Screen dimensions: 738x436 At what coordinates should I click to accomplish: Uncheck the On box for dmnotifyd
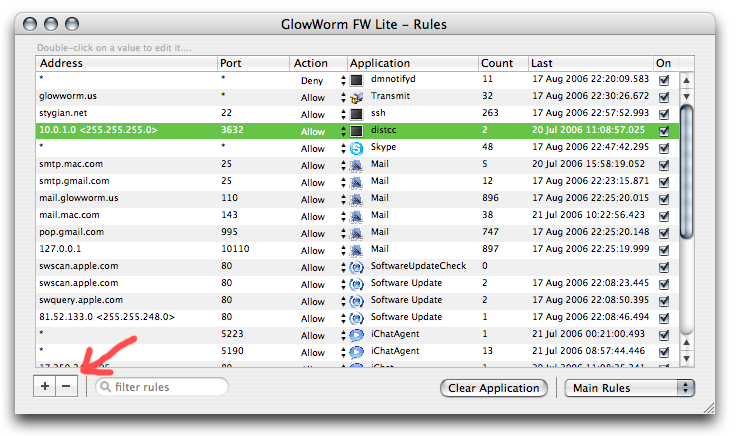point(664,81)
